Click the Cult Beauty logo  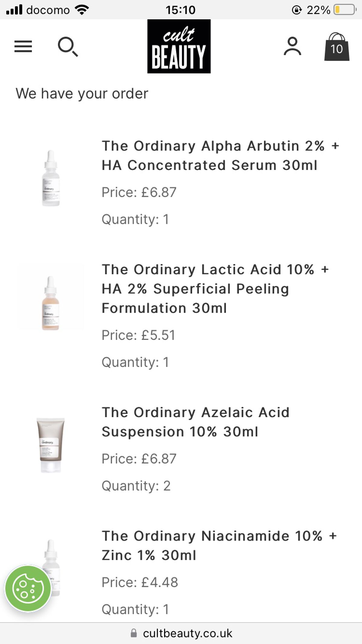(x=179, y=46)
